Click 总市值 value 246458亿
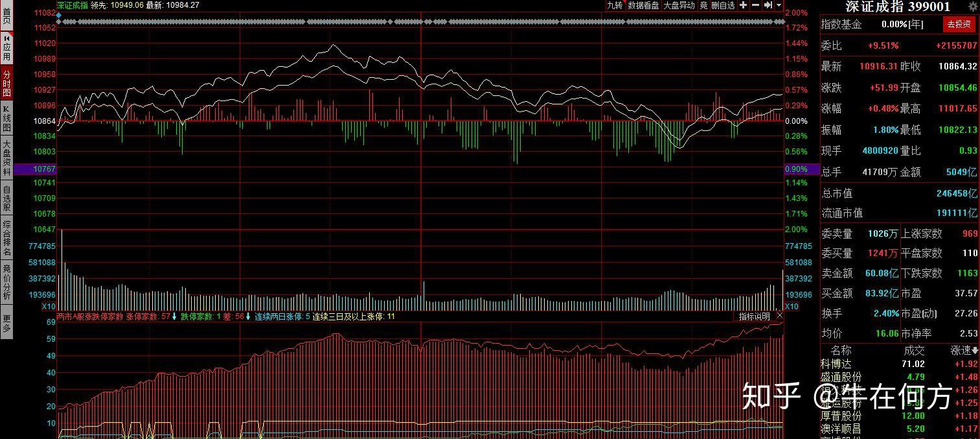980x439 pixels. [957, 193]
